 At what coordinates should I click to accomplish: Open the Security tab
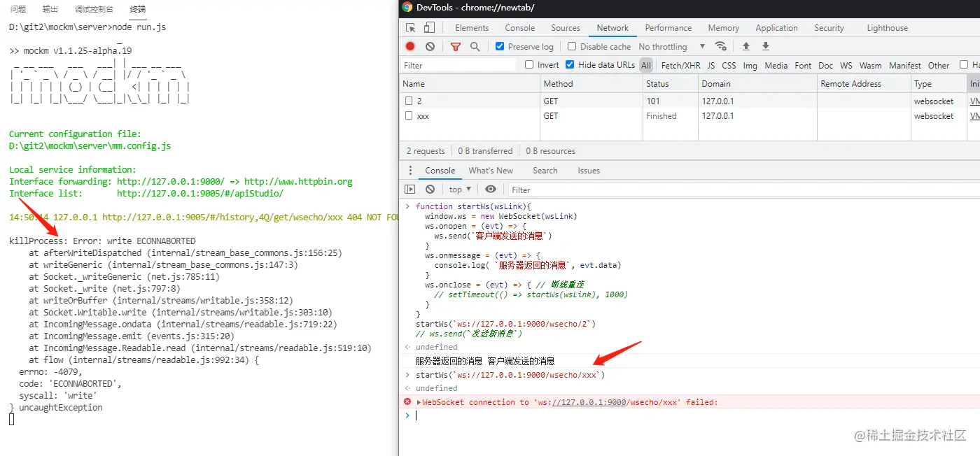(829, 28)
